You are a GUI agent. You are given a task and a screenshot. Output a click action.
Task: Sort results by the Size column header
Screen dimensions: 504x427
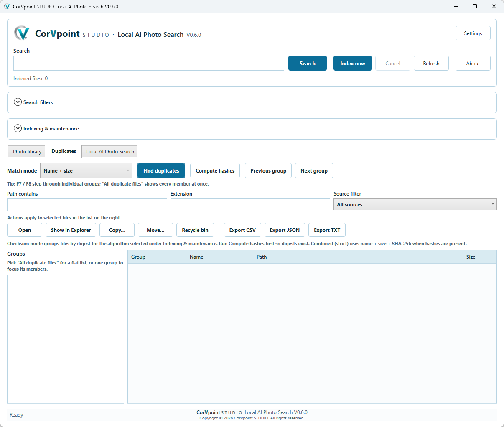point(479,257)
